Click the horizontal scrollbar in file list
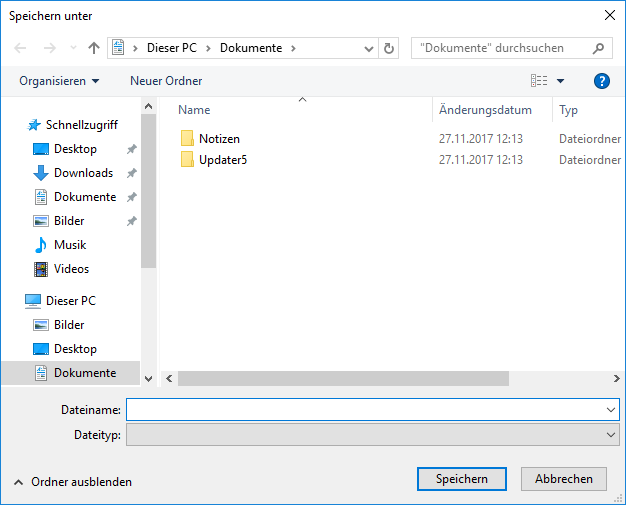The image size is (626, 505). tap(343, 379)
